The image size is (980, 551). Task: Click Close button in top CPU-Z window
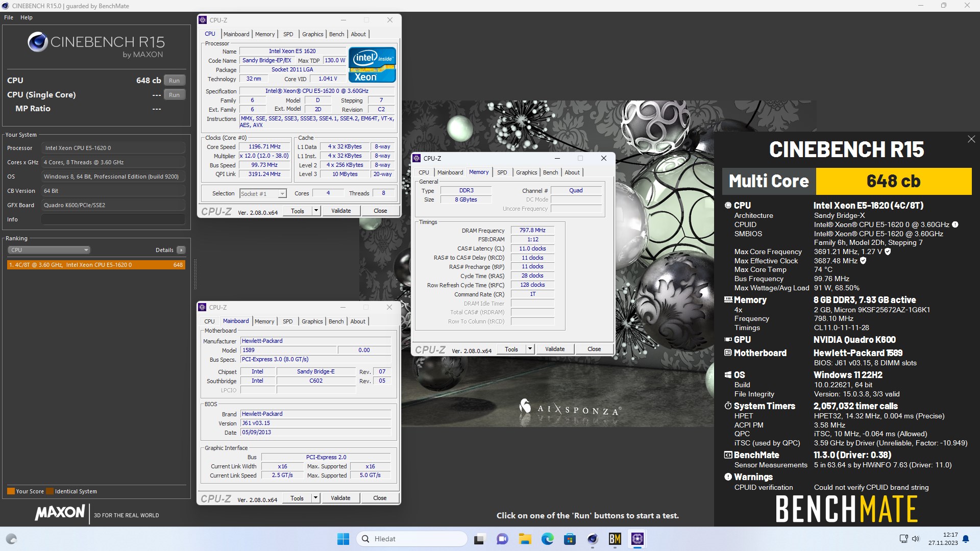[x=380, y=211]
